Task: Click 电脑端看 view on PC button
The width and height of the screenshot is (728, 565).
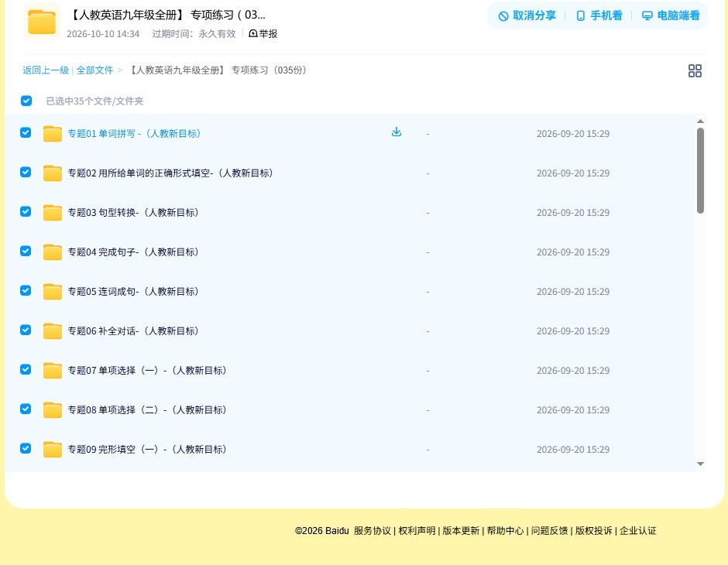Action: click(671, 15)
